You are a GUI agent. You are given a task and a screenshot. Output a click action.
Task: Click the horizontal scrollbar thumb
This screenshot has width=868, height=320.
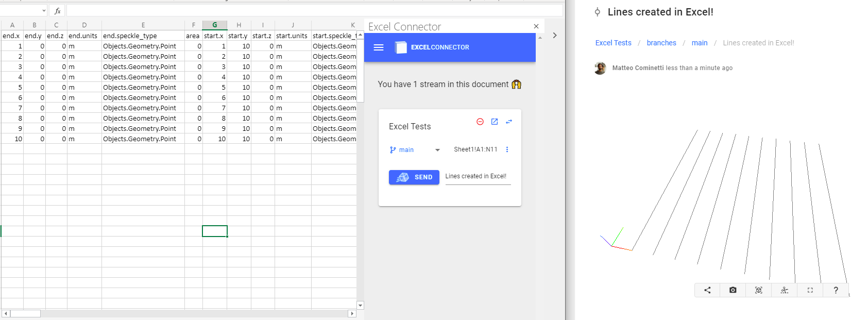[25, 313]
